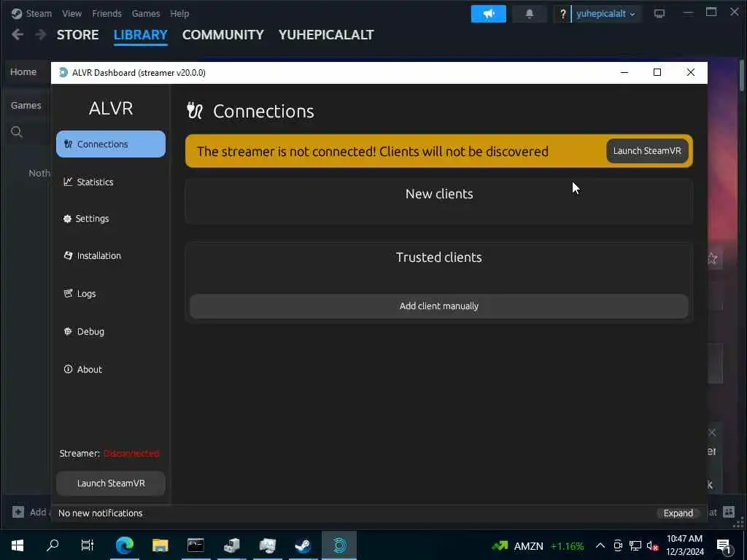Switch to Steam from the taskbar

point(303,545)
